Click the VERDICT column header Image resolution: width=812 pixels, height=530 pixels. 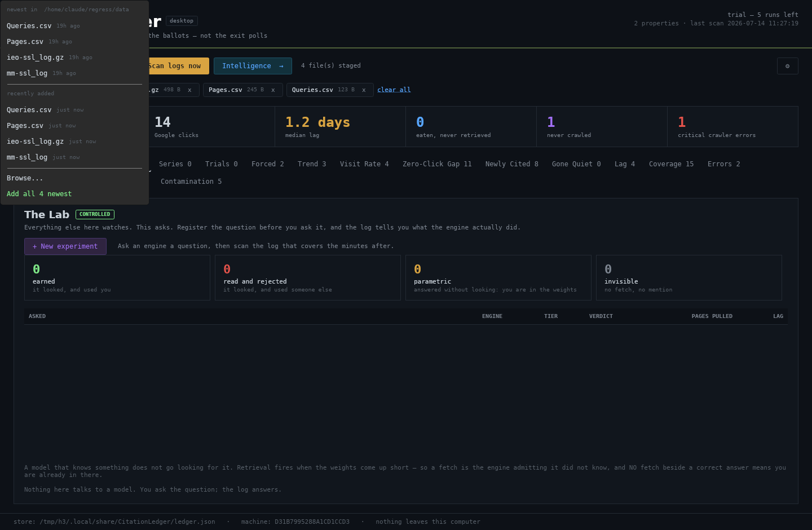coord(601,316)
